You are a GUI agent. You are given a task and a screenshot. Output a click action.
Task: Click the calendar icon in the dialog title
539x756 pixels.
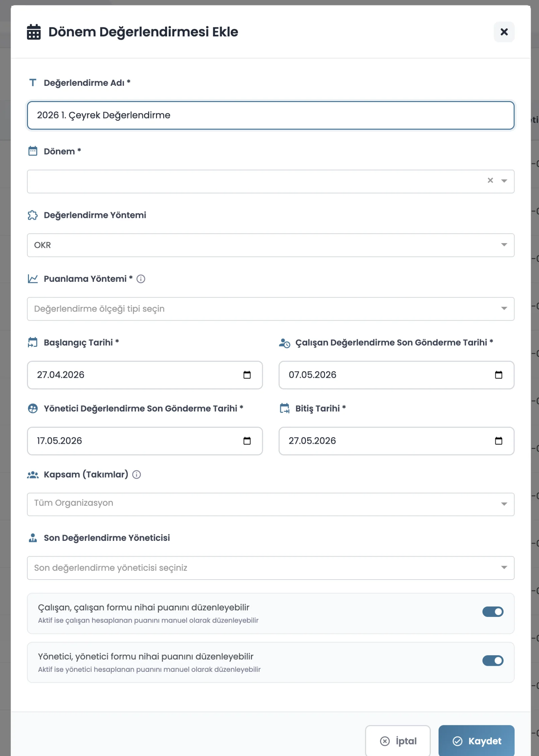point(34,32)
